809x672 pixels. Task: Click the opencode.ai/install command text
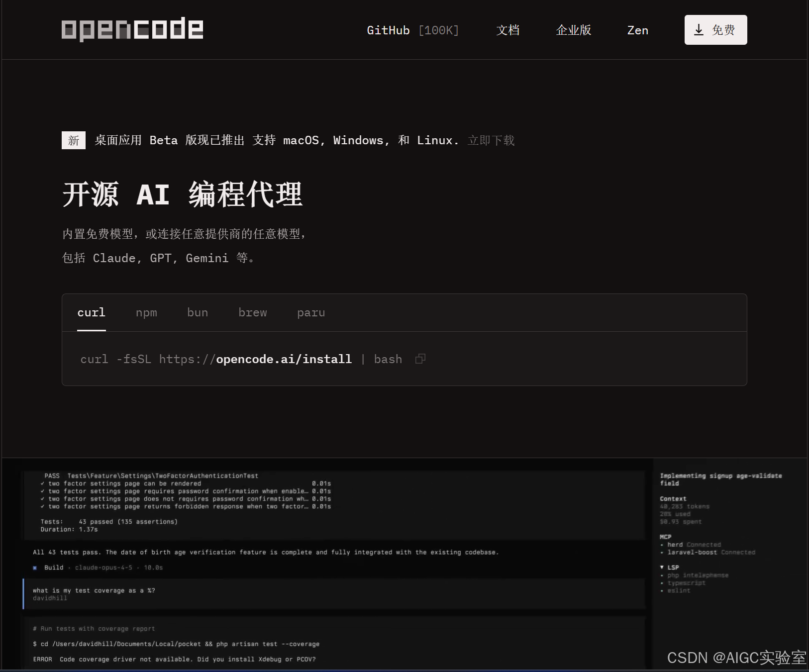284,359
